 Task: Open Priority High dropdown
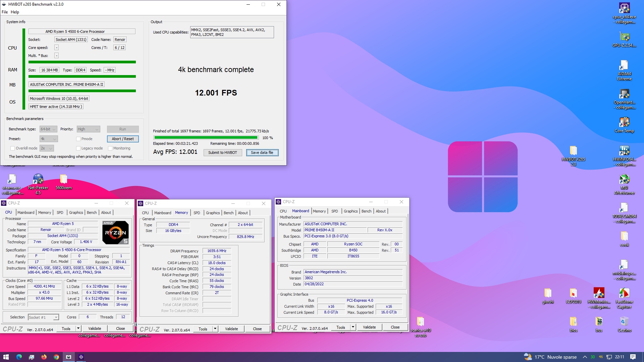click(x=88, y=129)
